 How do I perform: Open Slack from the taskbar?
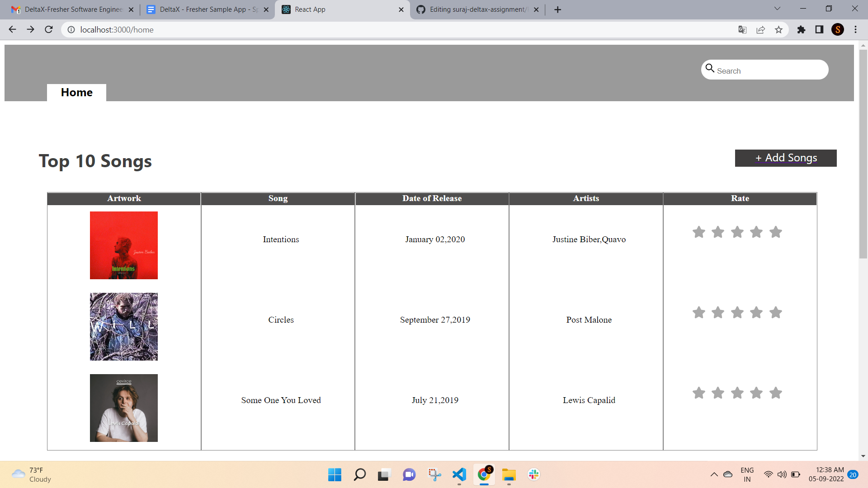click(x=533, y=474)
